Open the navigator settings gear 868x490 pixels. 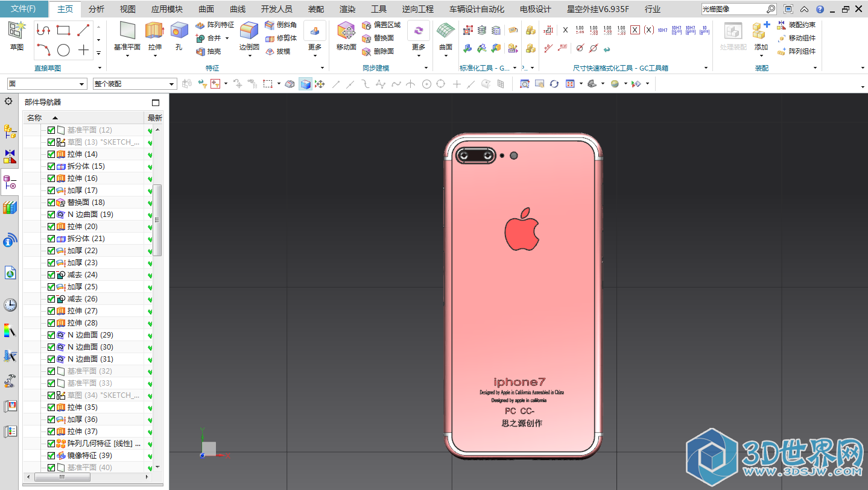(x=8, y=101)
